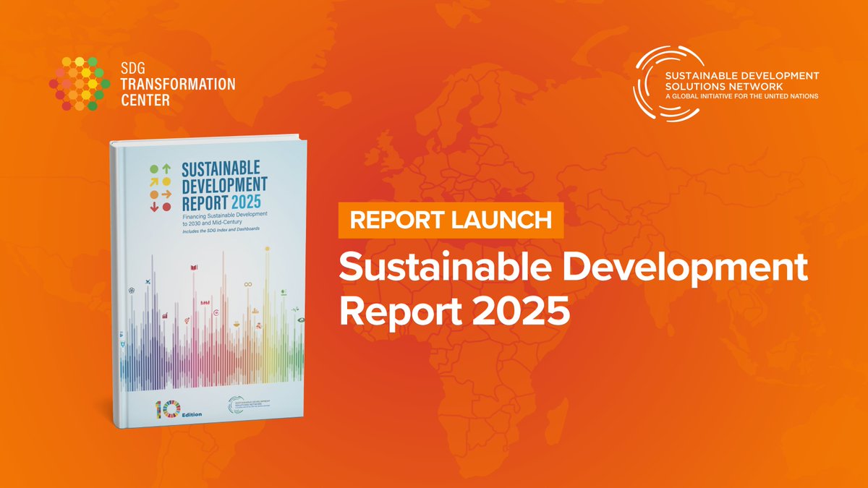The width and height of the screenshot is (868, 488).
Task: Click the blue airplane icon on the cover
Action: 148,282
